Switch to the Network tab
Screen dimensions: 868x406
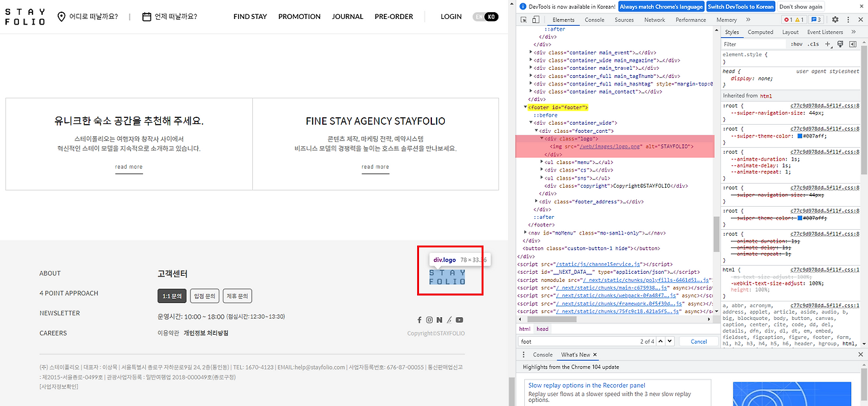[654, 20]
